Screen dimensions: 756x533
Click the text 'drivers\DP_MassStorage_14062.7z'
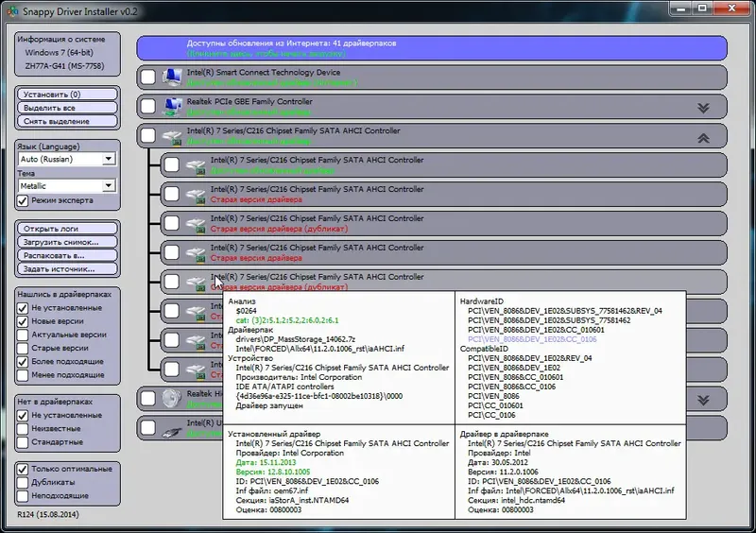tap(295, 339)
